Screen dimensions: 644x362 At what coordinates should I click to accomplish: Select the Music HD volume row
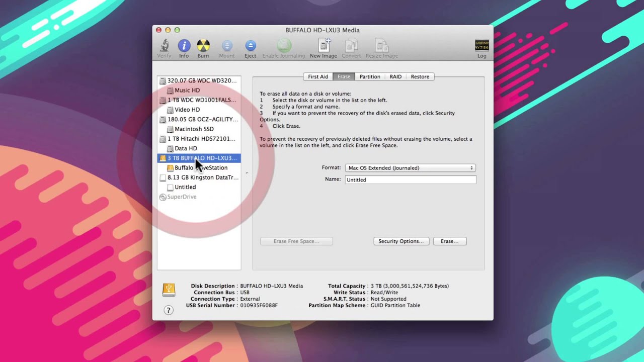tap(199, 90)
